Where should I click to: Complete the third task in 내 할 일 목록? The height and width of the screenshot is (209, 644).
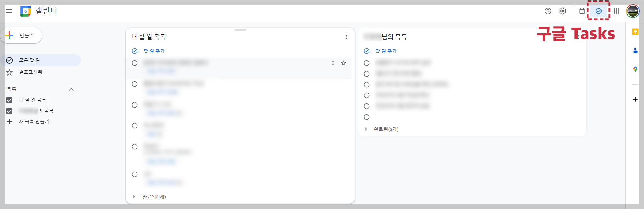[x=135, y=105]
